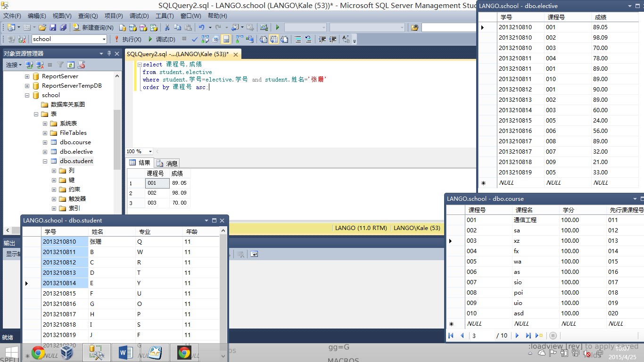
Task: Click the 成绩 column header in elective window
Action: click(x=614, y=17)
